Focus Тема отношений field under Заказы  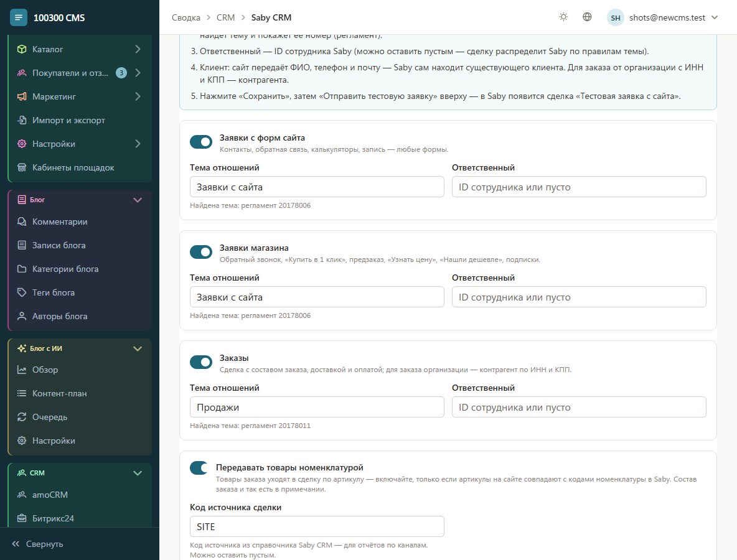[x=317, y=408]
